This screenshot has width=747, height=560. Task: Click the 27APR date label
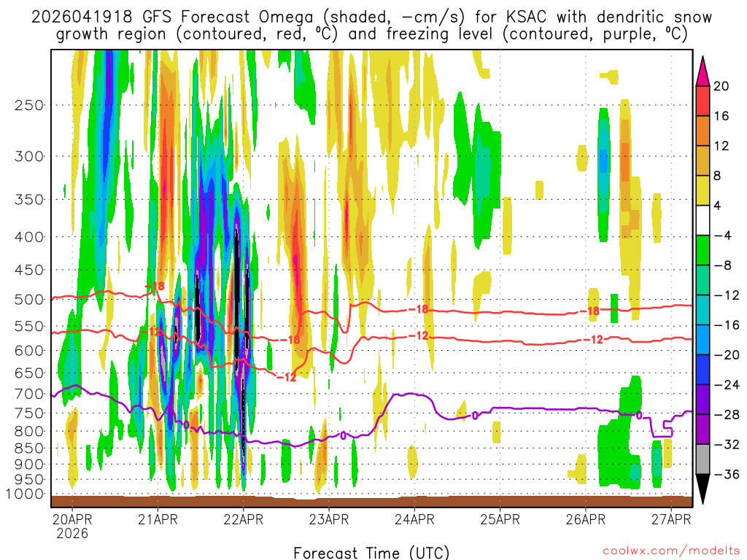pyautogui.click(x=671, y=519)
